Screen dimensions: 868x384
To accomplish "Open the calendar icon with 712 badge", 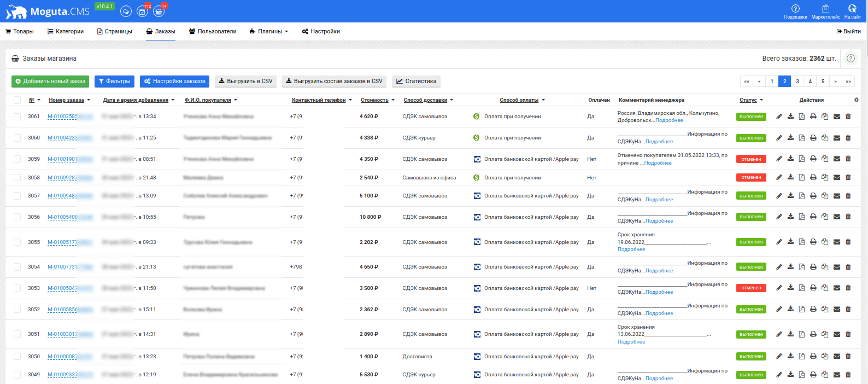I will 143,11.
